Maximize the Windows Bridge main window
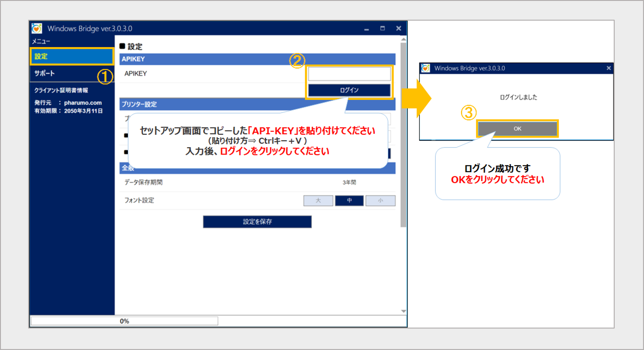Viewport: 644px width, 350px height. pyautogui.click(x=383, y=28)
